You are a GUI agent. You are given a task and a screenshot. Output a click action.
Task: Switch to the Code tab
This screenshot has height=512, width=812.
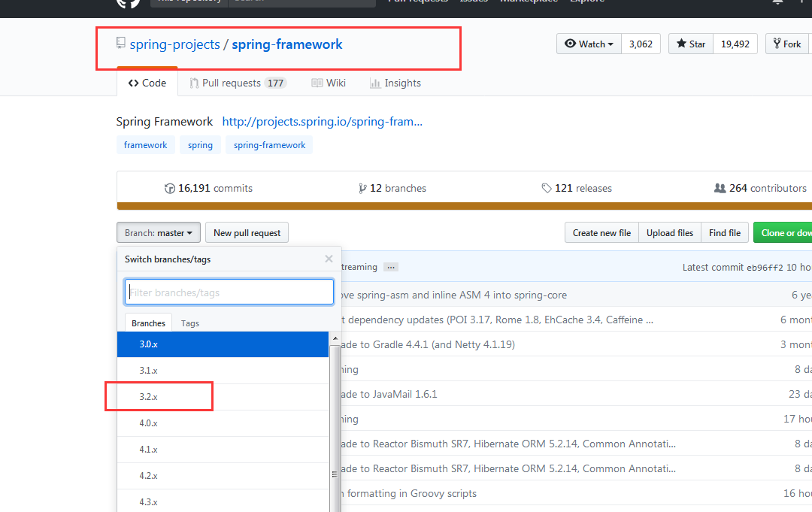coord(147,83)
